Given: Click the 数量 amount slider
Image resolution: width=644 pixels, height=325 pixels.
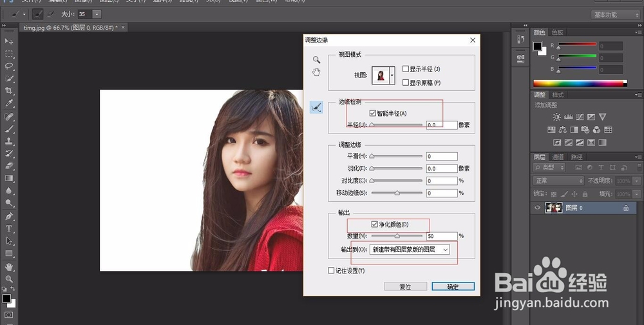Looking at the screenshot, I should (x=397, y=236).
